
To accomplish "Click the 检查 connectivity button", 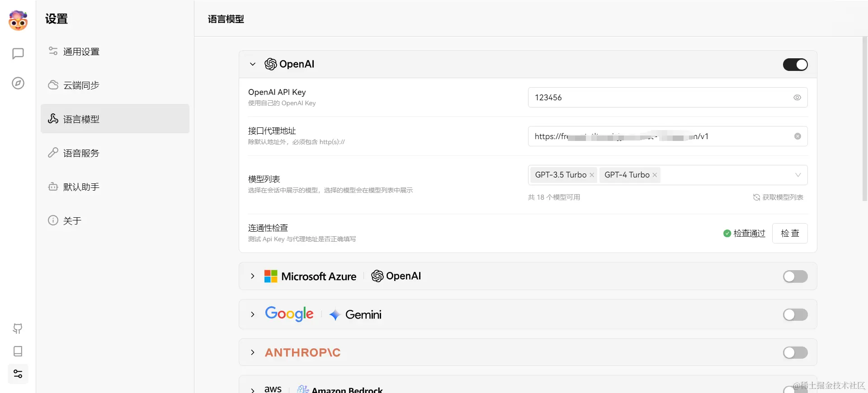I will pos(790,234).
